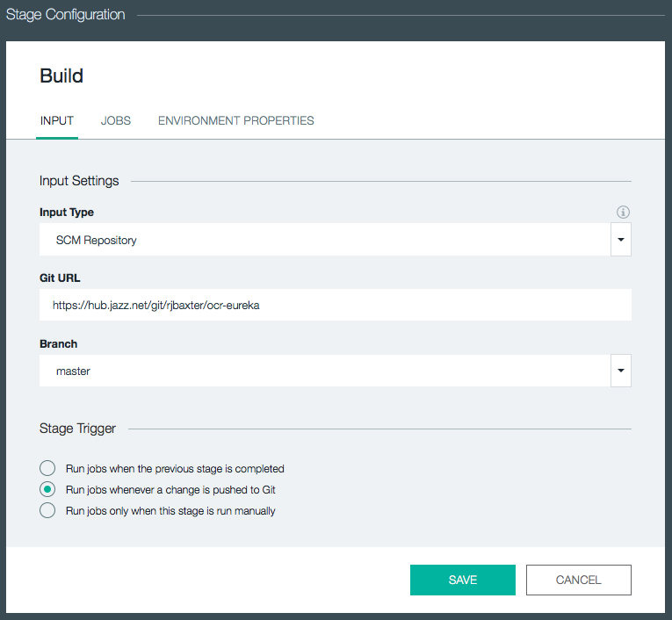Open the Input Type dropdown arrow
This screenshot has width=672, height=620.
tap(620, 240)
